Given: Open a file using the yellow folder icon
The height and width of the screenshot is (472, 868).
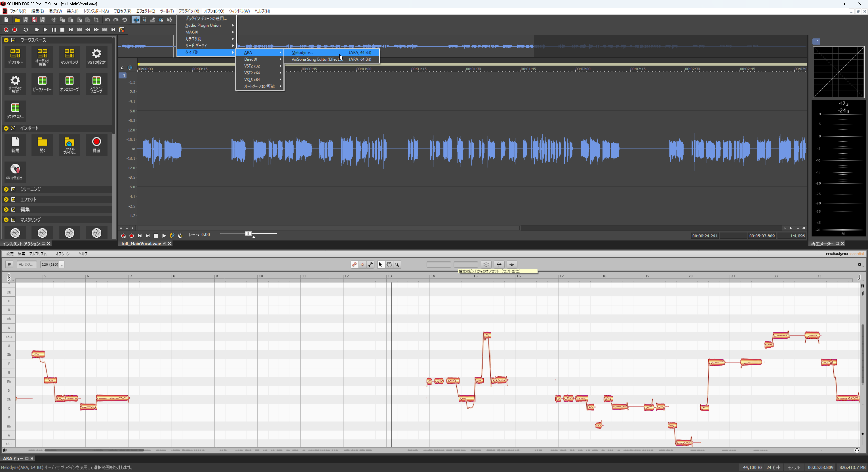Looking at the screenshot, I should (x=17, y=20).
